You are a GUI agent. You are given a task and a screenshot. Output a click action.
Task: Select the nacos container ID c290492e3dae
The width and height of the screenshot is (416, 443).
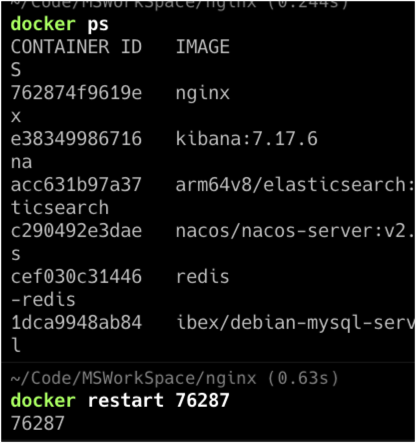(76, 231)
